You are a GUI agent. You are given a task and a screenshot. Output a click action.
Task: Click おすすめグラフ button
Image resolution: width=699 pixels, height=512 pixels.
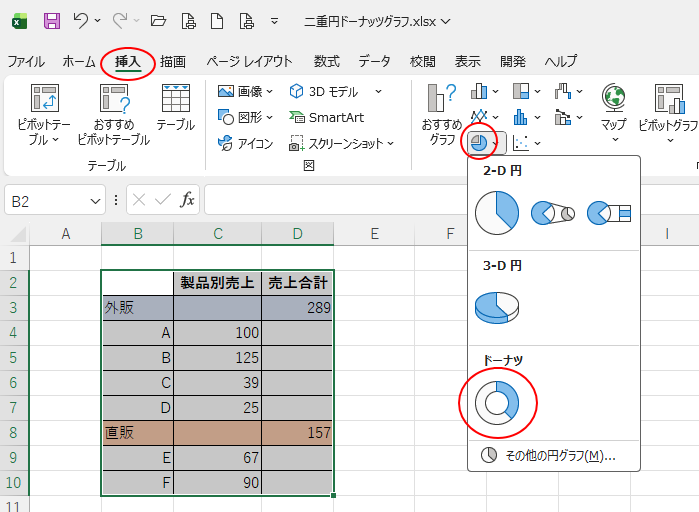pyautogui.click(x=442, y=114)
